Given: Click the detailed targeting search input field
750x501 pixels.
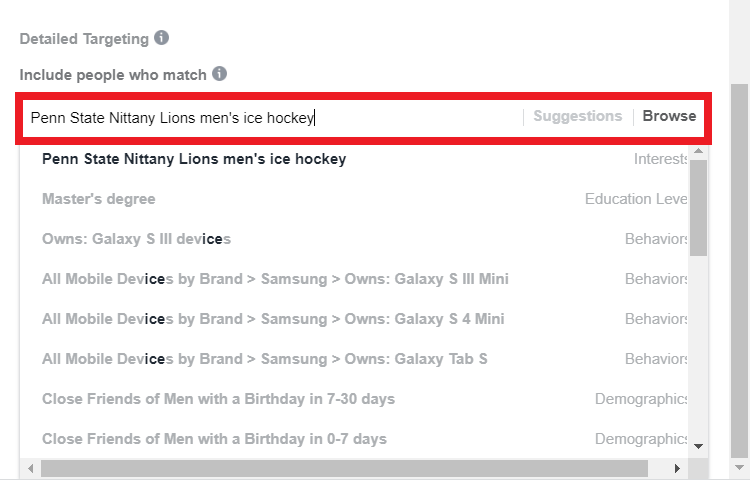Looking at the screenshot, I should (x=273, y=118).
